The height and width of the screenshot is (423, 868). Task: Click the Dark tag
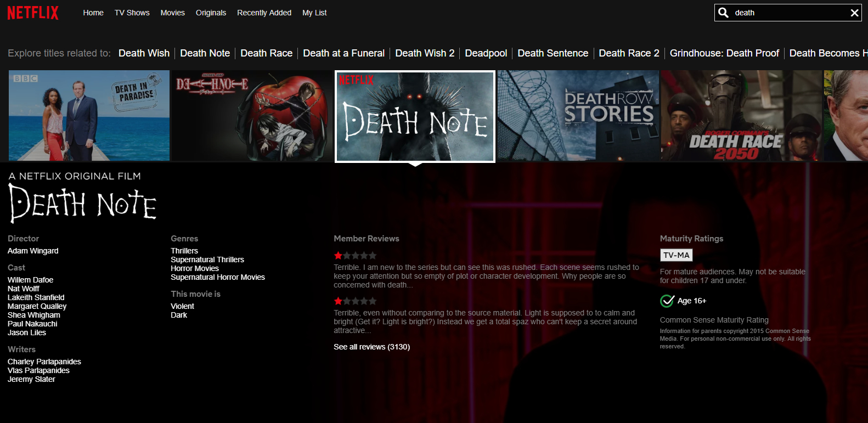[x=179, y=315]
